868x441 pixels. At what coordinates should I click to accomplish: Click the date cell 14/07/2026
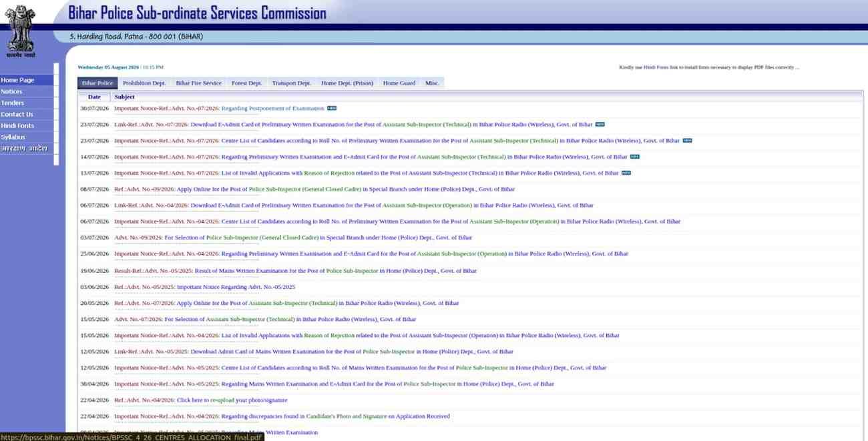click(x=94, y=157)
